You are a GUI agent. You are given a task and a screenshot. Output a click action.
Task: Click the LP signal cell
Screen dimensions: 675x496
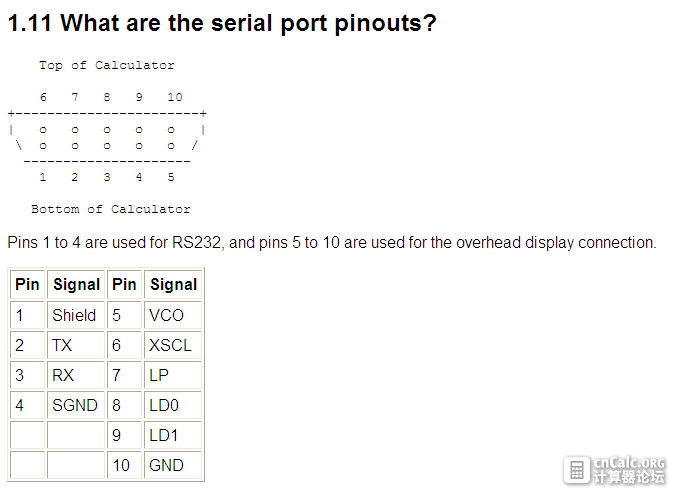[173, 375]
